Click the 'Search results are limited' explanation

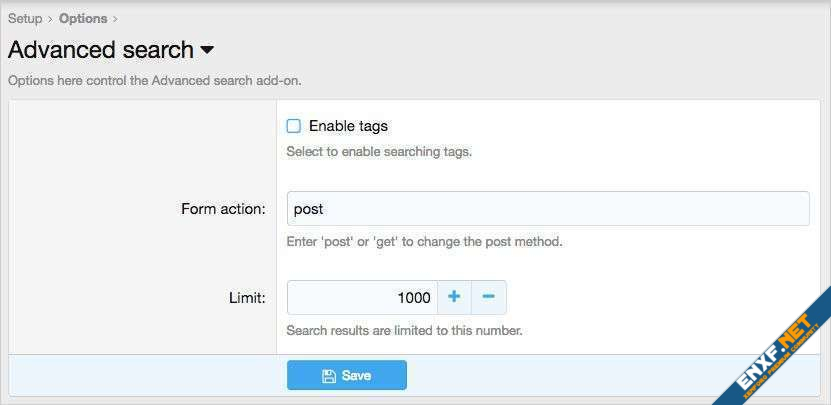point(404,329)
